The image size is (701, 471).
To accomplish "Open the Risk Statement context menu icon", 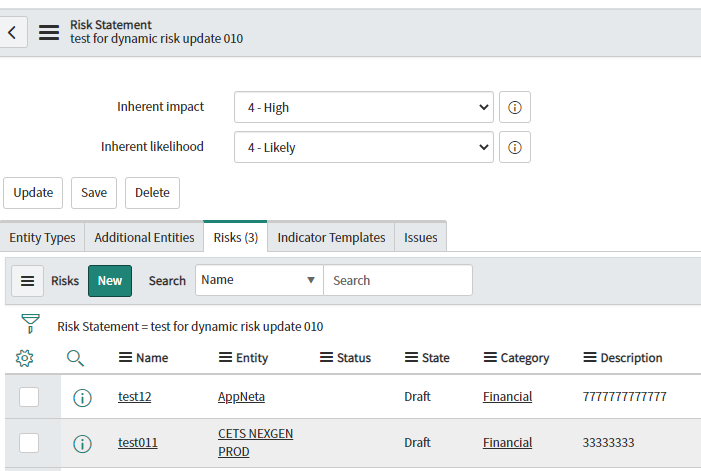I will point(49,32).
